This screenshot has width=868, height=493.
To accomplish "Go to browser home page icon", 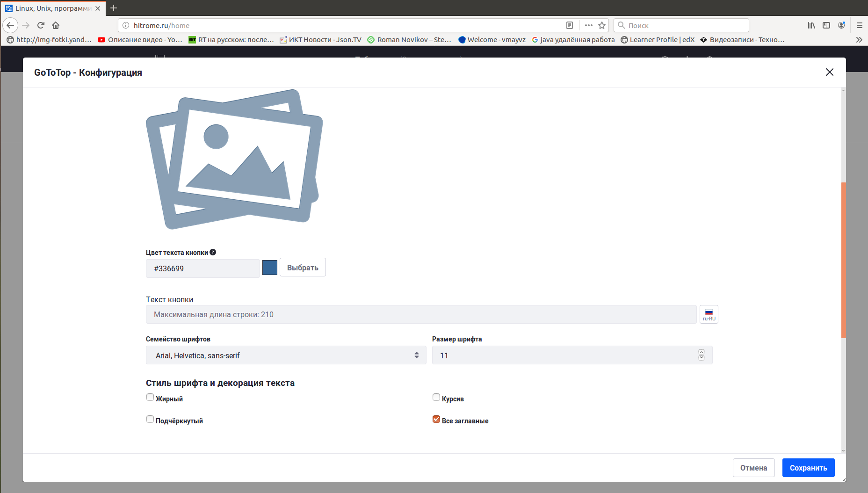I will [x=56, y=25].
